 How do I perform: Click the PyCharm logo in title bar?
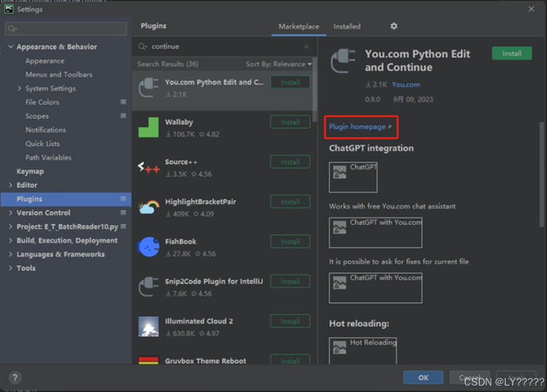(9, 9)
